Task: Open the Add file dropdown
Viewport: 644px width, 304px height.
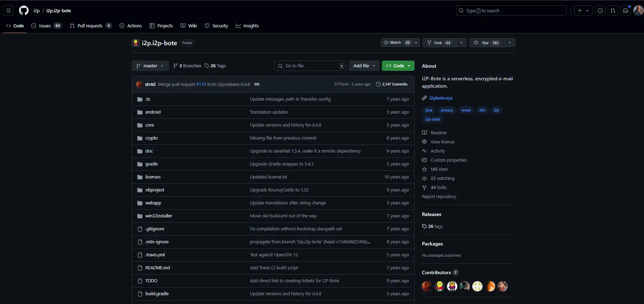Action: (x=364, y=66)
